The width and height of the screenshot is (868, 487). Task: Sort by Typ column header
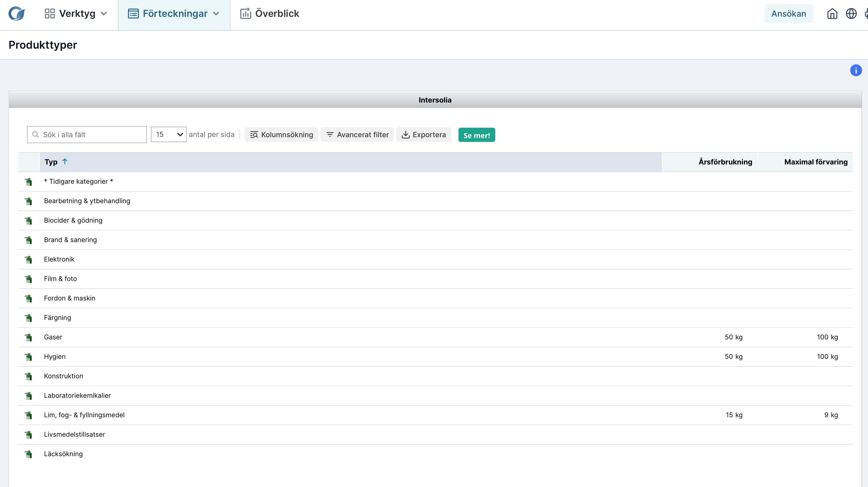tap(51, 162)
